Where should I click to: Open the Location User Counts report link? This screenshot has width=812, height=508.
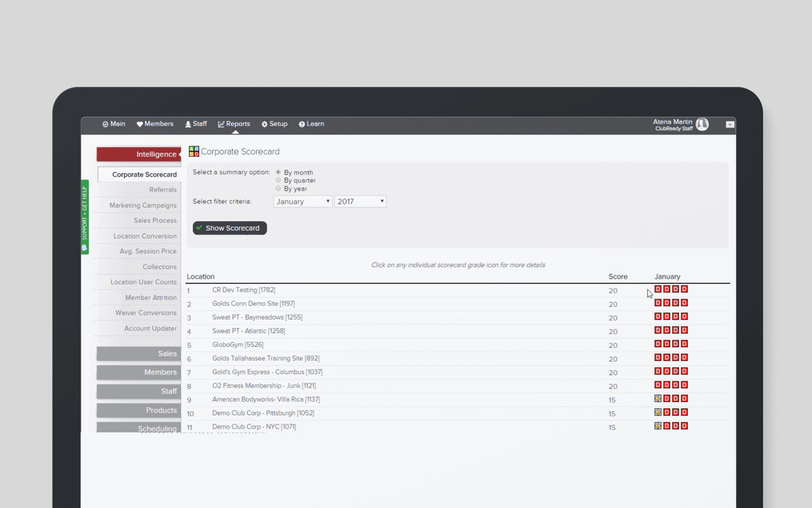coord(143,282)
